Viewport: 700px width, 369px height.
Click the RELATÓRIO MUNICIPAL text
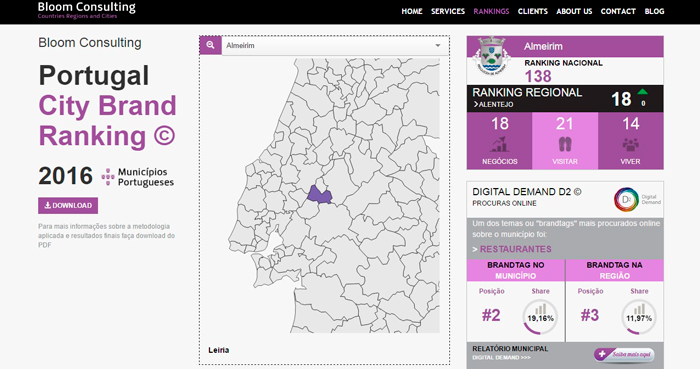510,349
